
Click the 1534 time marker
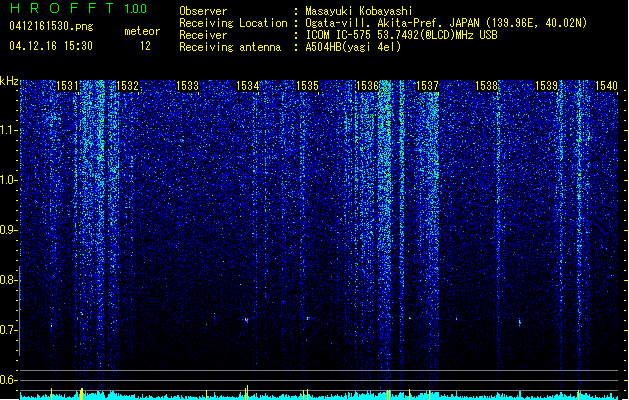click(248, 86)
